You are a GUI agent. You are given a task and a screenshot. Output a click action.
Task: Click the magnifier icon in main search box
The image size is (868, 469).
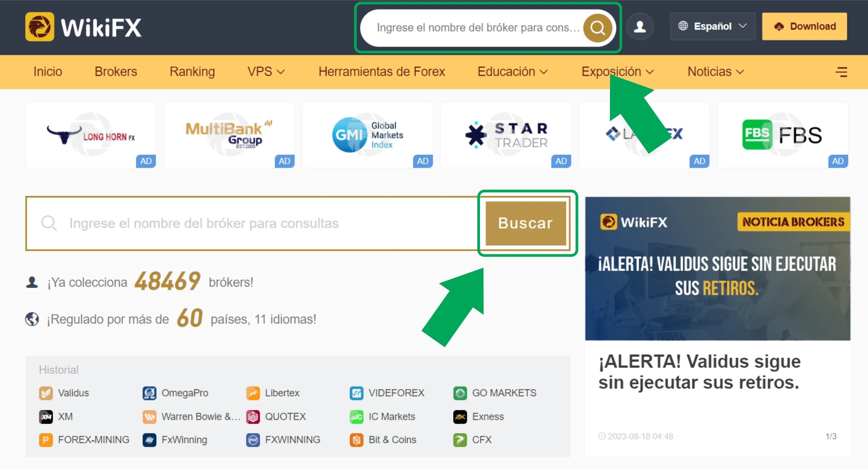[49, 223]
